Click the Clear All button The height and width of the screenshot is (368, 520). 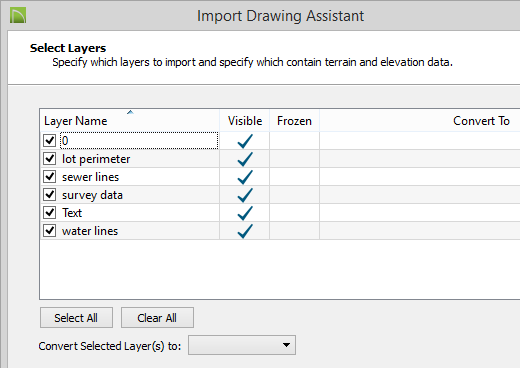click(157, 318)
